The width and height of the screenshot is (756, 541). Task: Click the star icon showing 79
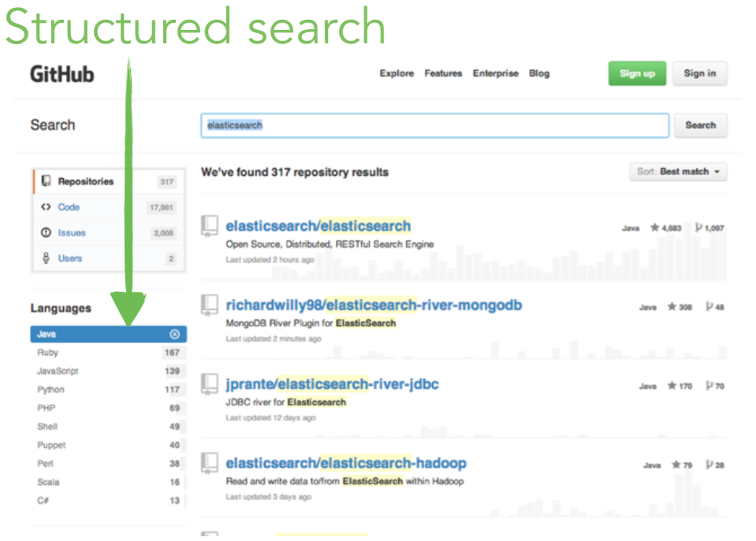pos(676,465)
